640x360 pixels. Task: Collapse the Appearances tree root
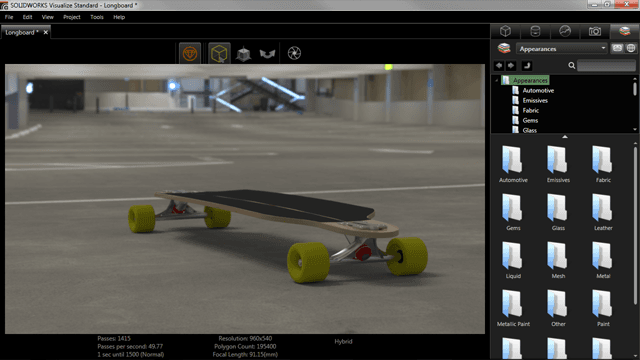pyautogui.click(x=496, y=80)
